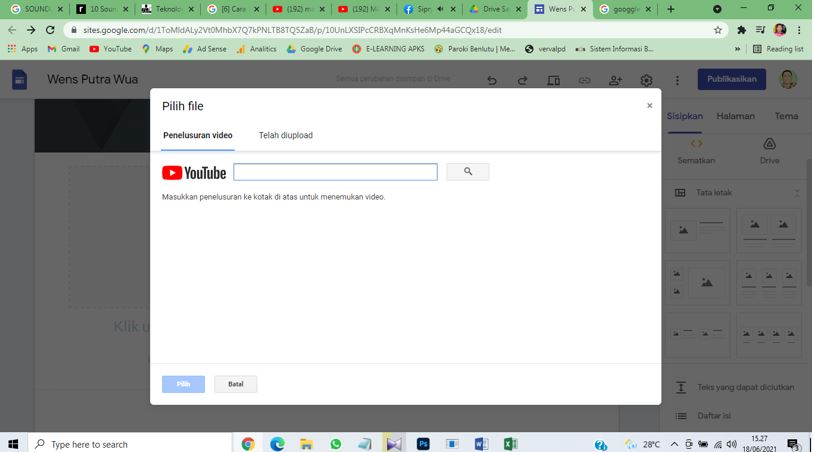The image size is (814, 452).
Task: Focus the YouTube video search field
Action: click(x=335, y=172)
